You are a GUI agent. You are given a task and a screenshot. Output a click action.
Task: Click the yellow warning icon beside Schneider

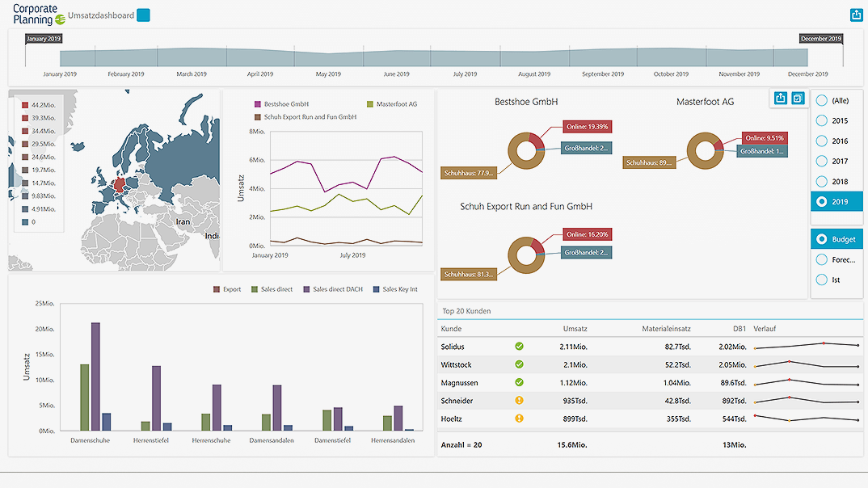(520, 400)
